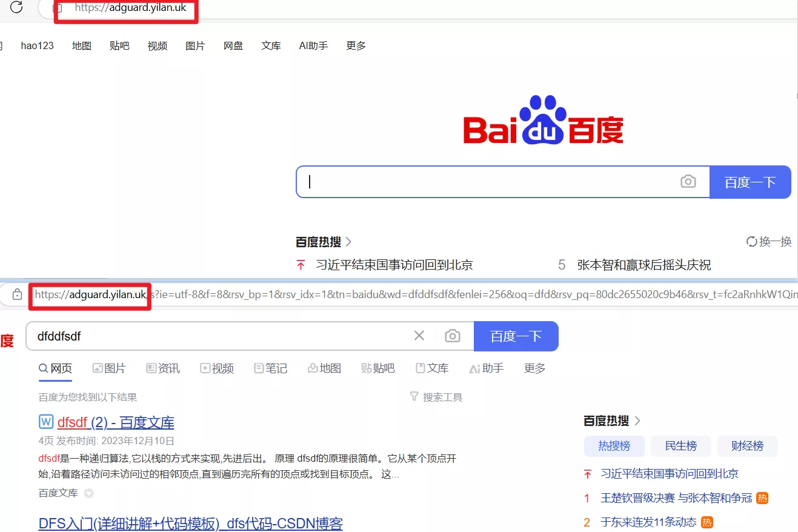798x532 pixels.
Task: Open 更多 in the results tabs
Action: pyautogui.click(x=534, y=368)
